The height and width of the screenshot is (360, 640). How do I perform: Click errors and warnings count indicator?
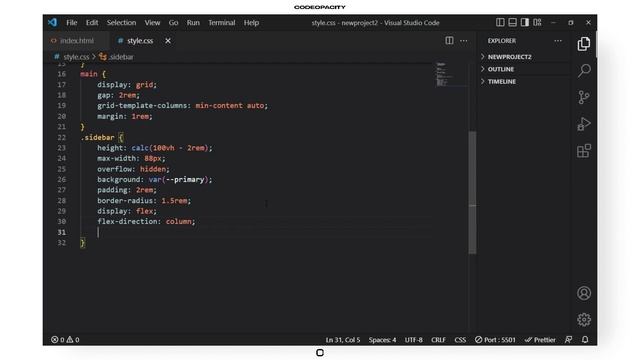coord(65,340)
